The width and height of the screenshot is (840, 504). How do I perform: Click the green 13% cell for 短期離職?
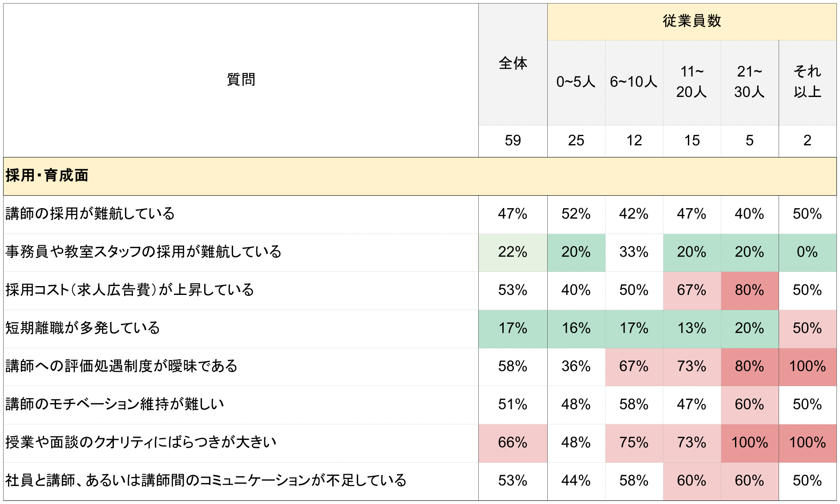691,328
